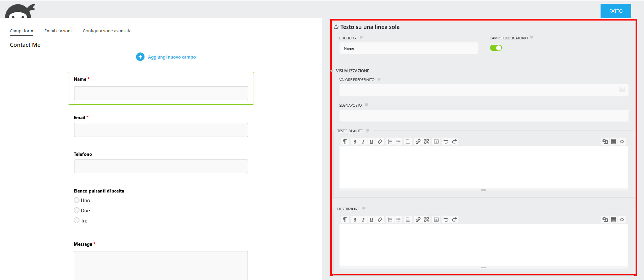Click the blue plus icon to add field
The image size is (644, 280).
[140, 57]
